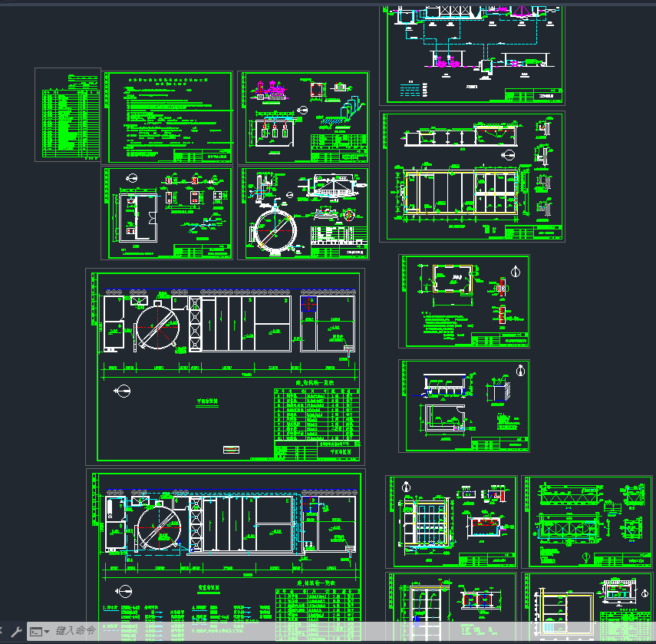656x644 pixels.
Task: Select the north arrow on the yellow room plan sheet
Action: 516,272
